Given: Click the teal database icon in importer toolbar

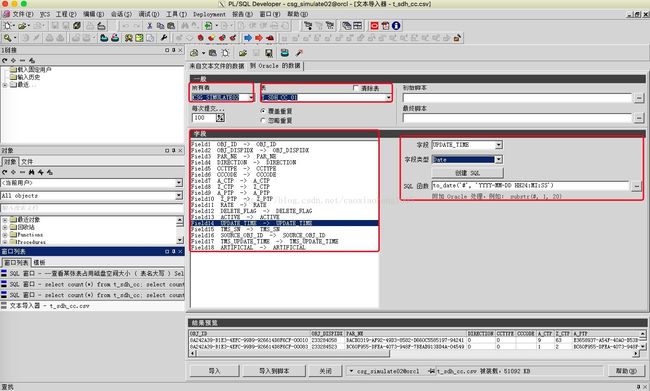Looking at the screenshot, I should pos(284,53).
